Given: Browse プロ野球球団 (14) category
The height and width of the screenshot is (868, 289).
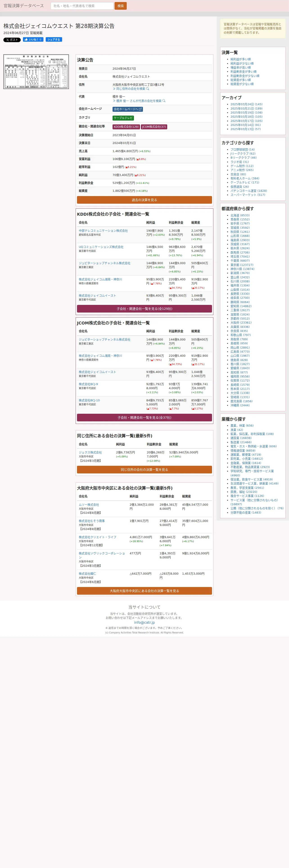Looking at the screenshot, I should pos(243,150).
